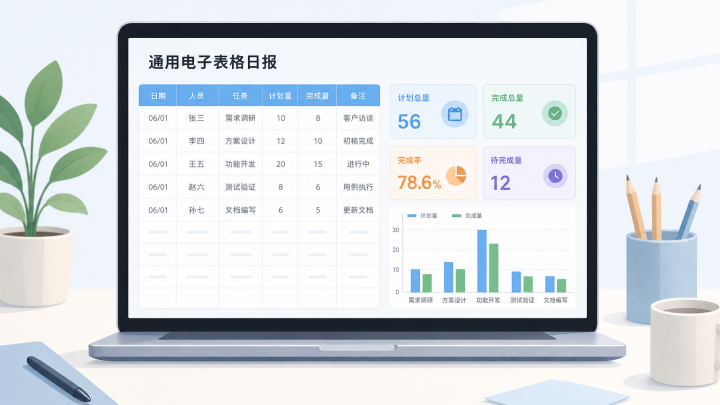Click the green 完成量 legend marker in chart
The width and height of the screenshot is (720, 405).
(x=456, y=215)
